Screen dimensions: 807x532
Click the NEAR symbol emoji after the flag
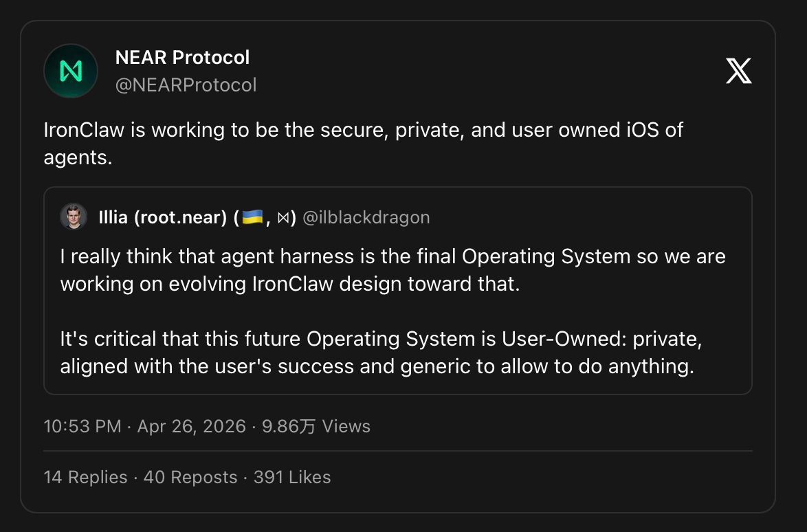283,218
